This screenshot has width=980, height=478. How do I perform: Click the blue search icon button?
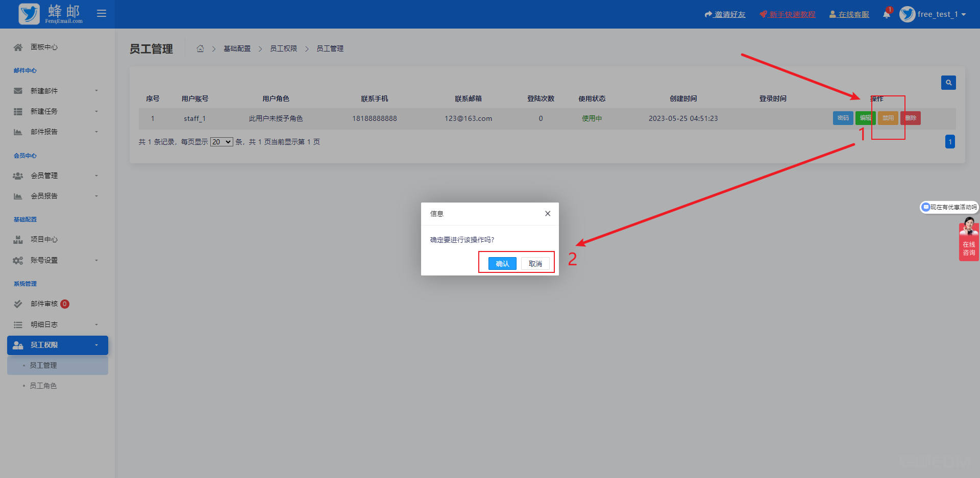click(948, 83)
